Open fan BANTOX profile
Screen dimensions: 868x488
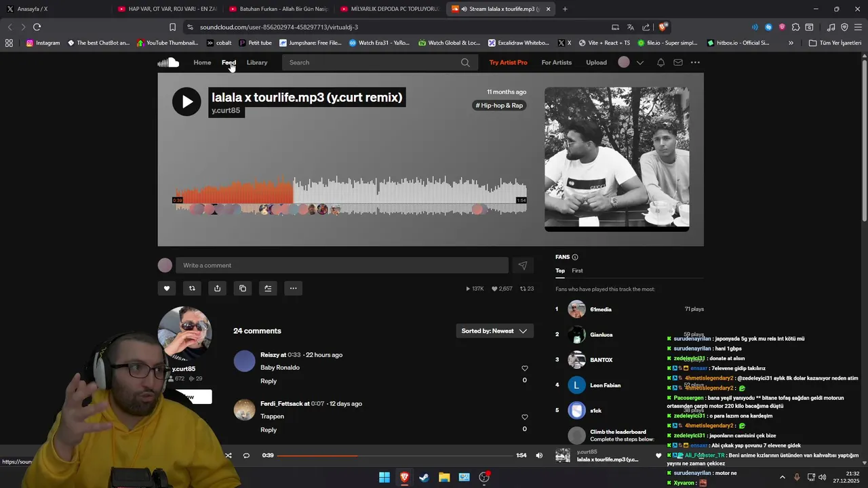[601, 360]
